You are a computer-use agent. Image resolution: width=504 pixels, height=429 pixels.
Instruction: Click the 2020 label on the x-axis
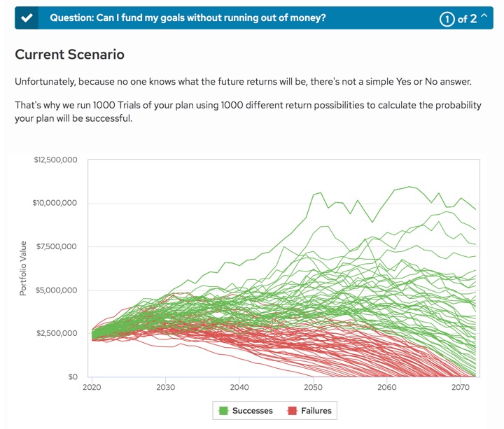pyautogui.click(x=92, y=387)
